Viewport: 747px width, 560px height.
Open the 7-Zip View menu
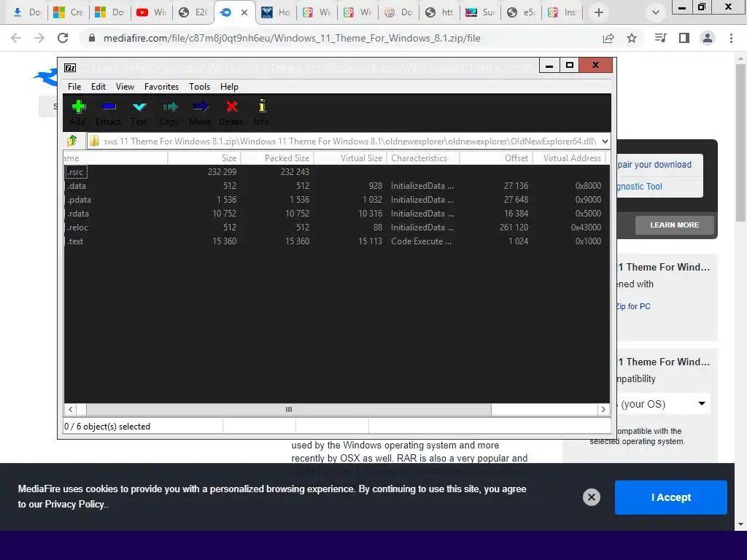[x=125, y=87]
